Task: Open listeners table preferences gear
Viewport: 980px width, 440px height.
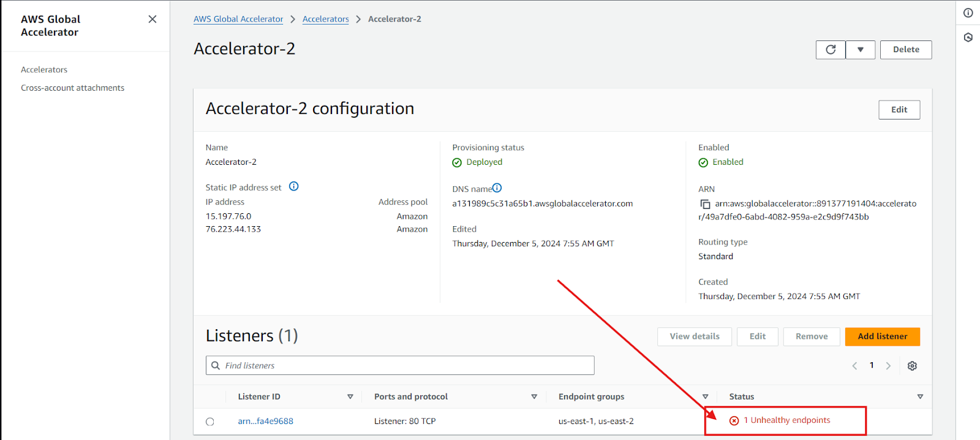Action: (912, 366)
